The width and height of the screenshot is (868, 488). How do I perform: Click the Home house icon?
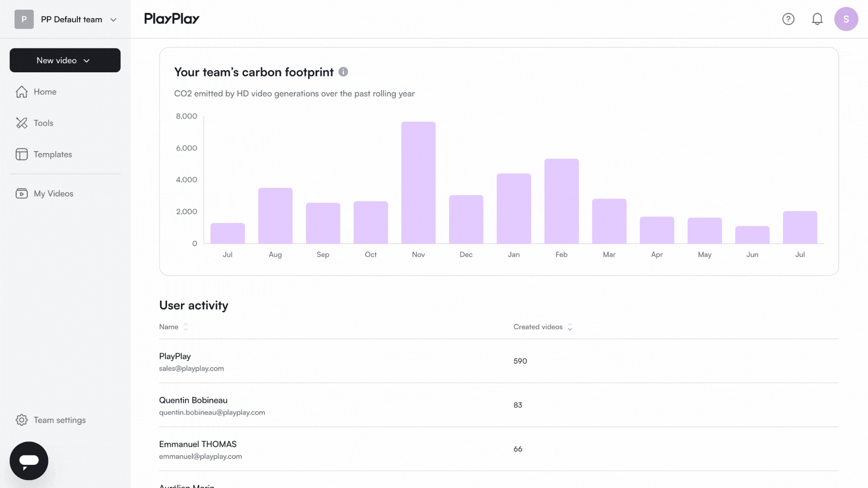(x=22, y=92)
